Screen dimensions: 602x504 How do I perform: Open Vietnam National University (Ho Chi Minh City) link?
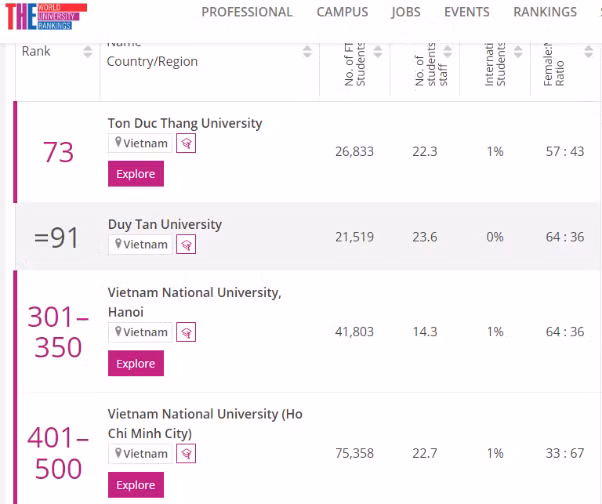click(x=205, y=423)
